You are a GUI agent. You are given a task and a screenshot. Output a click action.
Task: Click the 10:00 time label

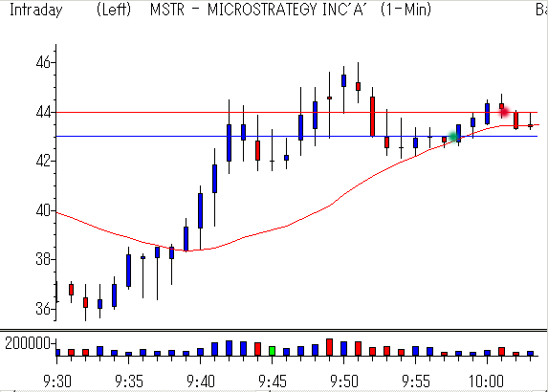point(487,381)
